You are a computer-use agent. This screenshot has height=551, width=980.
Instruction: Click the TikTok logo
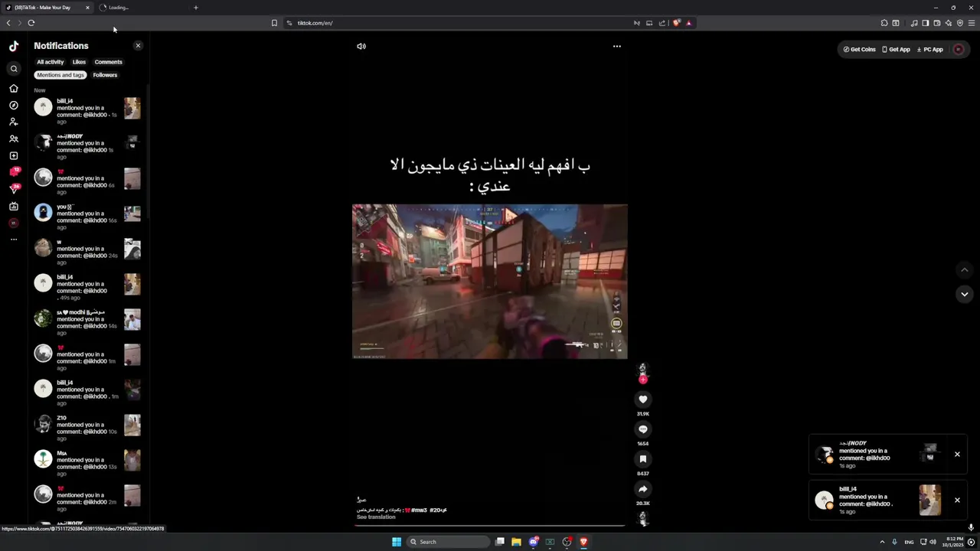tap(14, 46)
